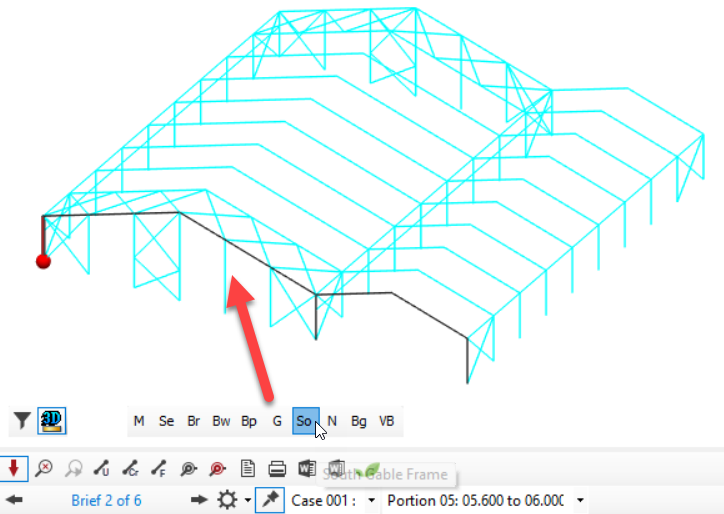Expand the Case 001 dropdown
This screenshot has height=514, width=724.
click(x=371, y=500)
